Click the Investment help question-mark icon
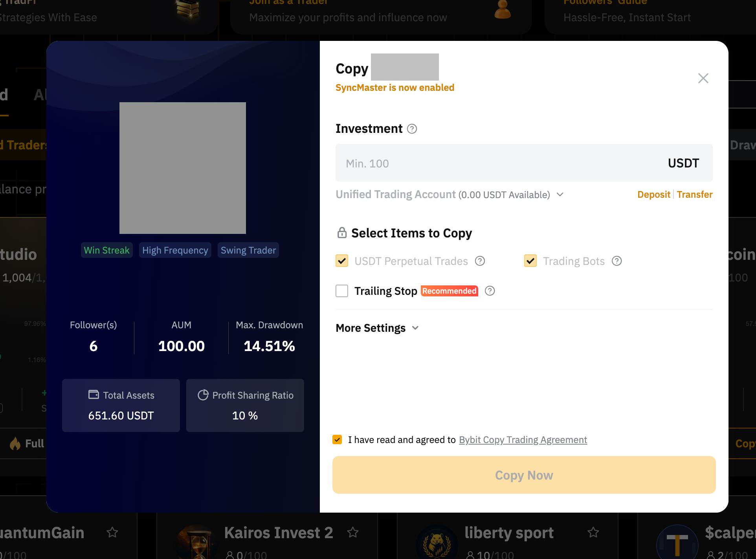This screenshot has height=559, width=756. (412, 129)
